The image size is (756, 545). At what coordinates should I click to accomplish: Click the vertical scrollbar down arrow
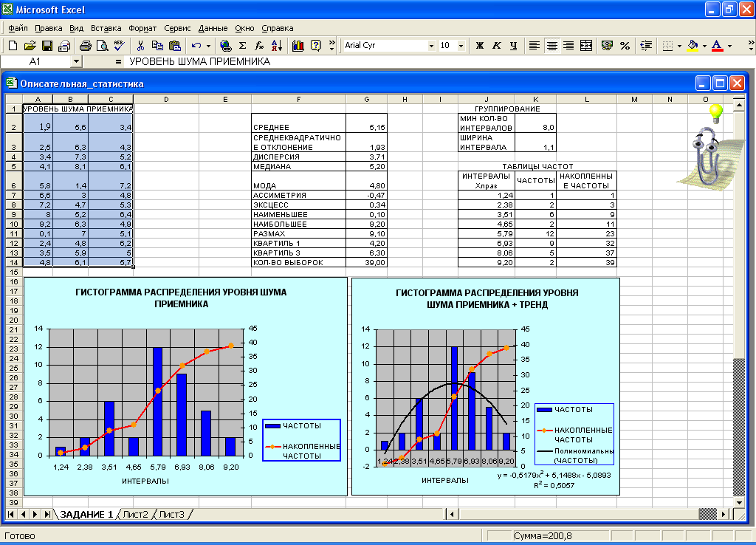739,503
